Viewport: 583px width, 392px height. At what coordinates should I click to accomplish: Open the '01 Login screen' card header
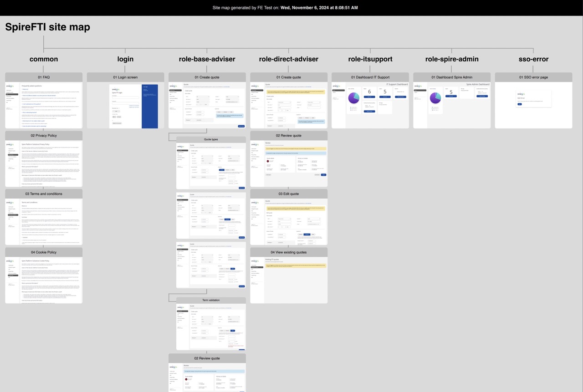[x=125, y=77]
